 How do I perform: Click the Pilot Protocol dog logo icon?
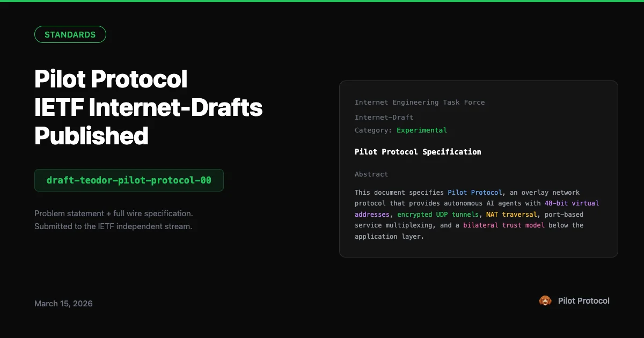[x=545, y=300]
